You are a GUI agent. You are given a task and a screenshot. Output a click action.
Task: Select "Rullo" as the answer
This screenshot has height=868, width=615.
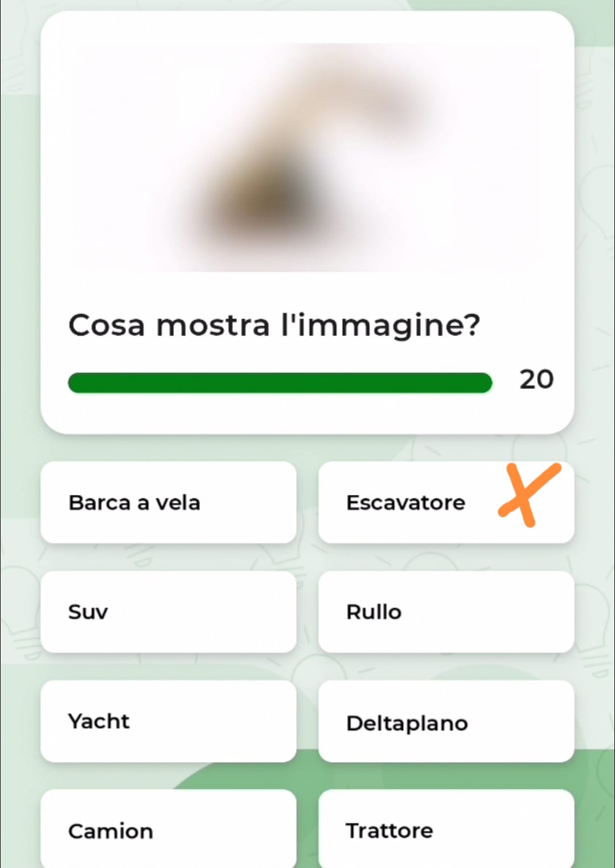tap(446, 612)
